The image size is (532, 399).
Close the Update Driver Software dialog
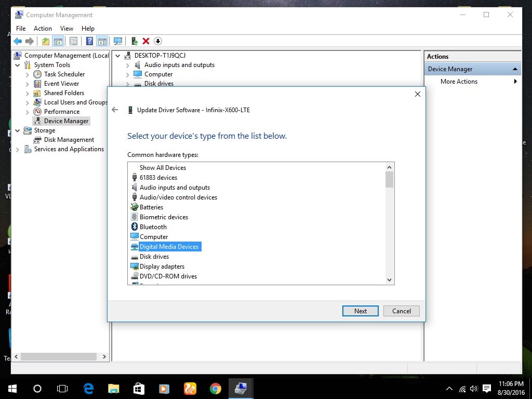coord(418,94)
